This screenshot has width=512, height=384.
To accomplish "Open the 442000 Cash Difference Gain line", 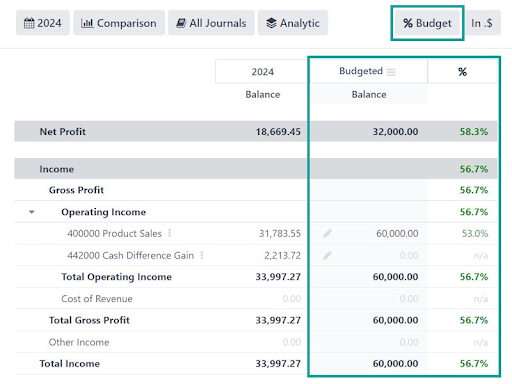I will click(130, 255).
